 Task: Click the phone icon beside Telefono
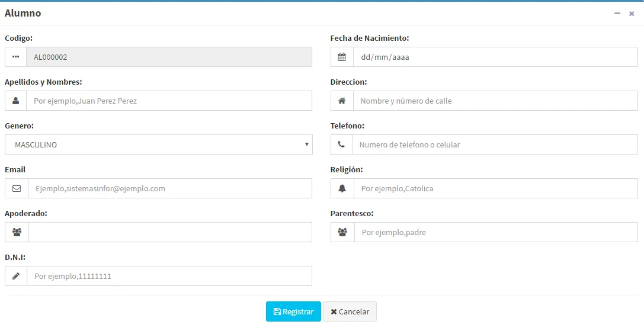tap(341, 144)
